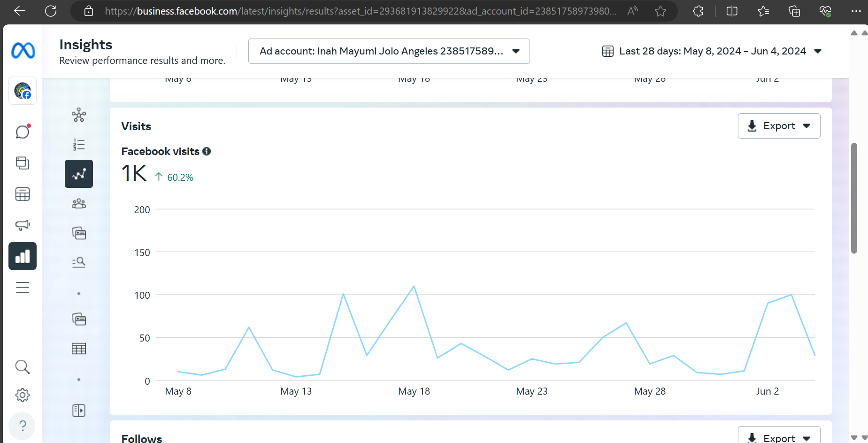Open the All tools hamburger menu
Viewport: 868px width, 443px height.
click(23, 287)
